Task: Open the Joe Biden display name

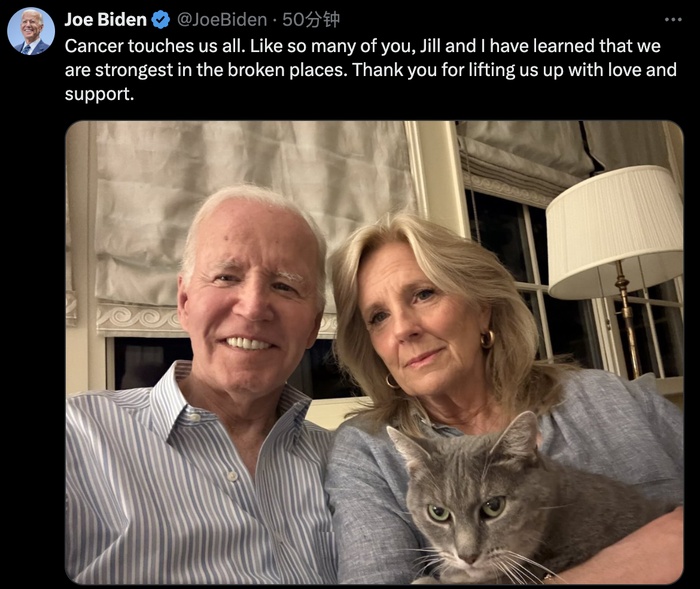Action: [105, 20]
